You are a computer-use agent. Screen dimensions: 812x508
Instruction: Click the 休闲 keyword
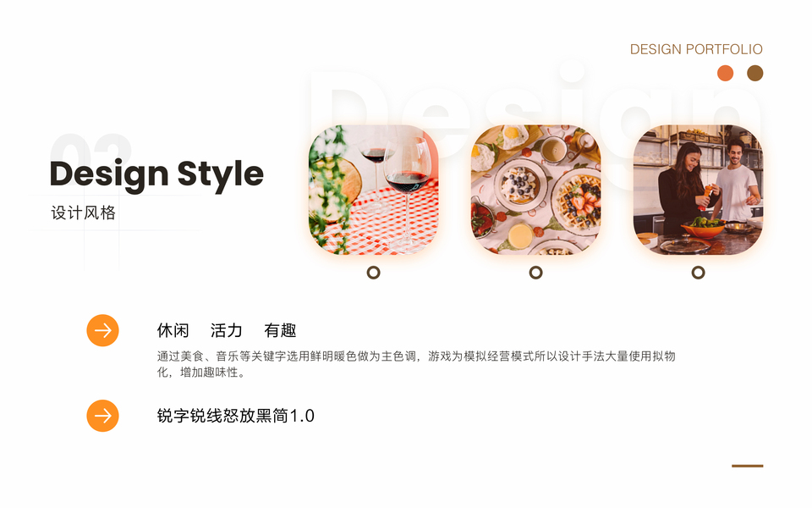pos(173,330)
